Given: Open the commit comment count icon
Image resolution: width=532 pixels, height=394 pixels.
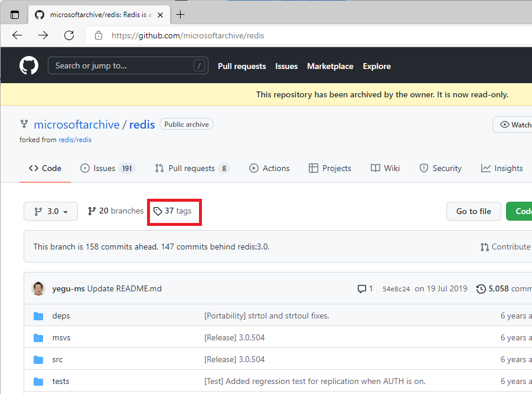Looking at the screenshot, I should [362, 289].
